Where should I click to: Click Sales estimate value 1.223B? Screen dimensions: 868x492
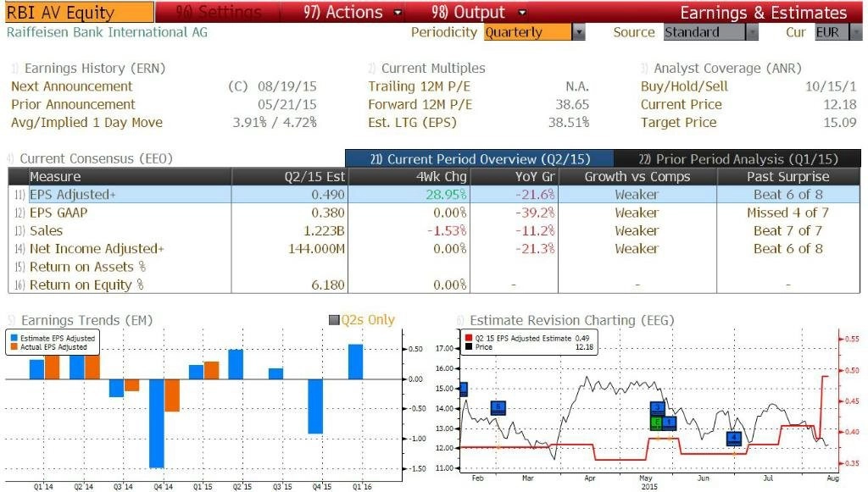pyautogui.click(x=325, y=230)
